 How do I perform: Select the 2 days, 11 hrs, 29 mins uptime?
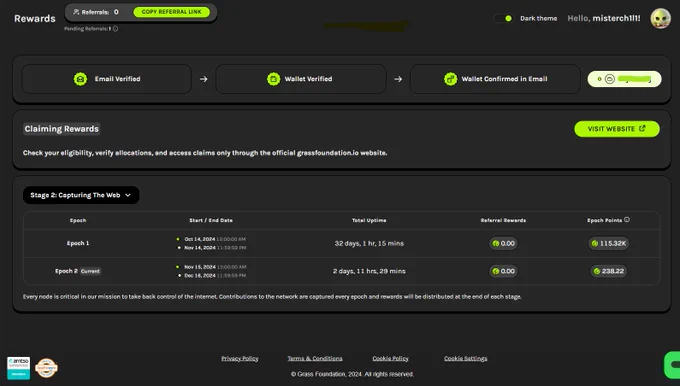point(369,271)
